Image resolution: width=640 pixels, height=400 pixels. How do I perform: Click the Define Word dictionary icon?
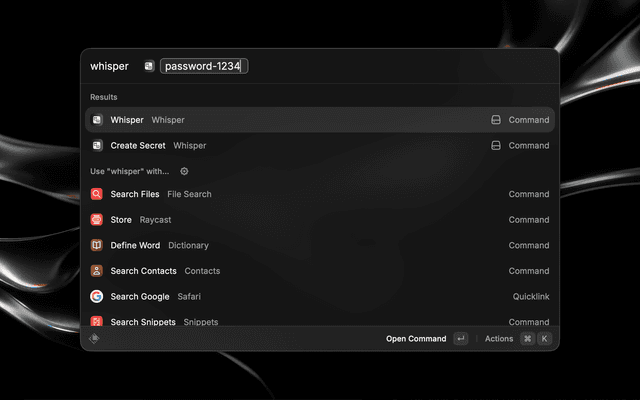tap(97, 245)
